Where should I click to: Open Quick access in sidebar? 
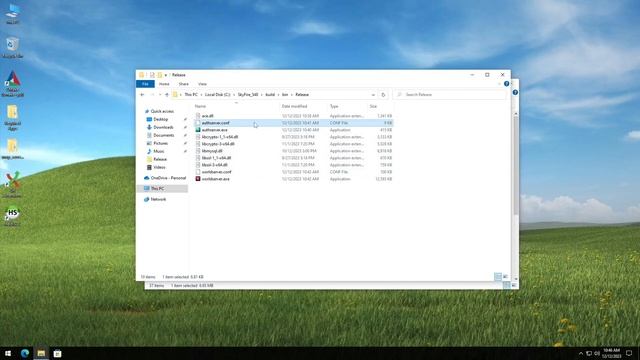click(162, 111)
